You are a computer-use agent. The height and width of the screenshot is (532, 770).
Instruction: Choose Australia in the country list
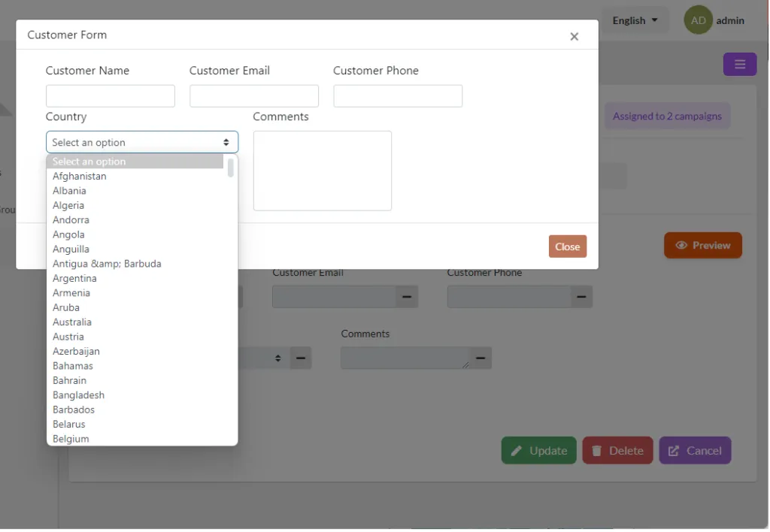tap(72, 322)
